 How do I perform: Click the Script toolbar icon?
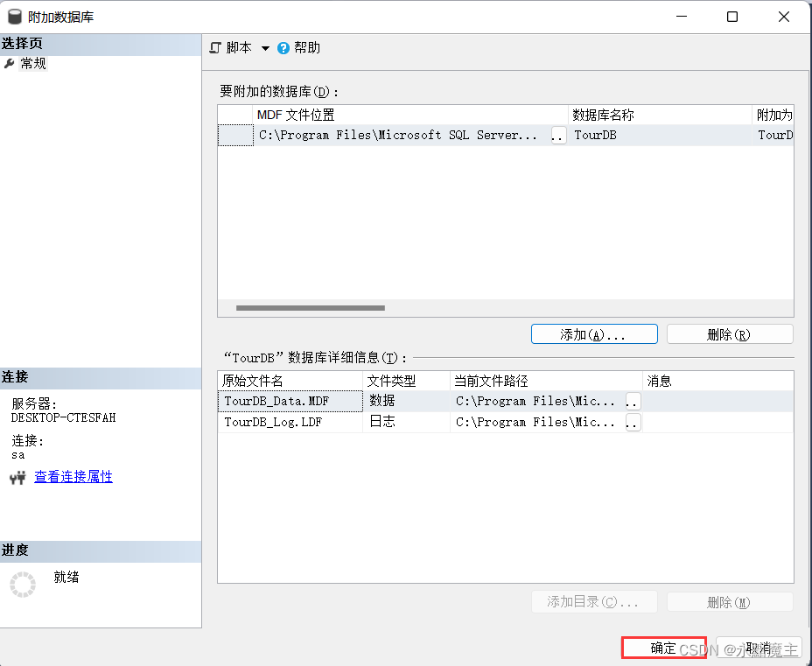click(x=215, y=48)
